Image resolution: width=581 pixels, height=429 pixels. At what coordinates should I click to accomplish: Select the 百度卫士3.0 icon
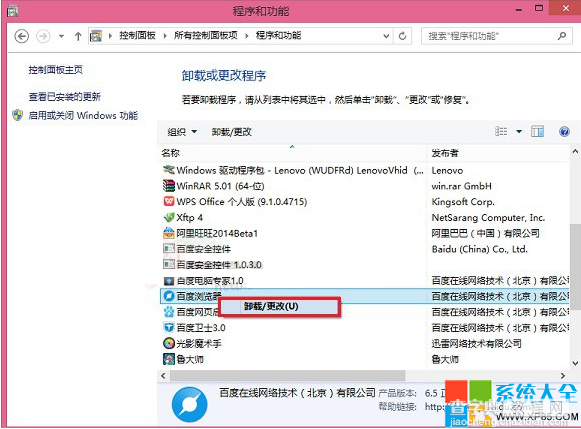tap(169, 327)
